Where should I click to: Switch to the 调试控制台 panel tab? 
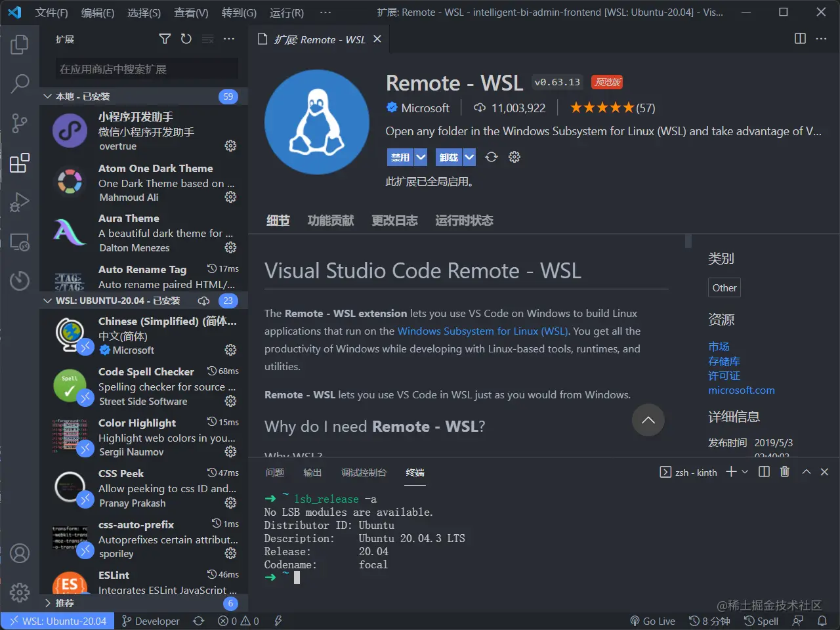(x=364, y=472)
